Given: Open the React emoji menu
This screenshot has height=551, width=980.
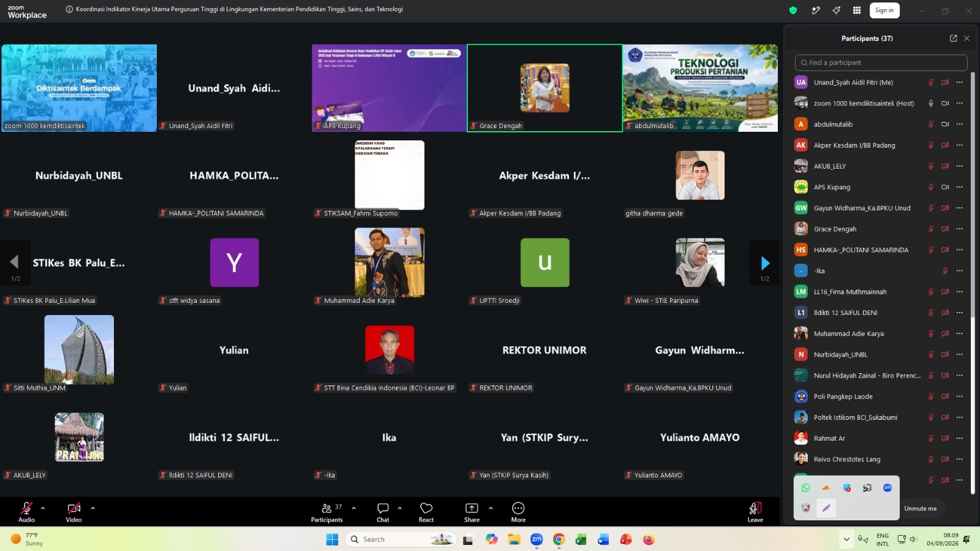Looking at the screenshot, I should [426, 512].
